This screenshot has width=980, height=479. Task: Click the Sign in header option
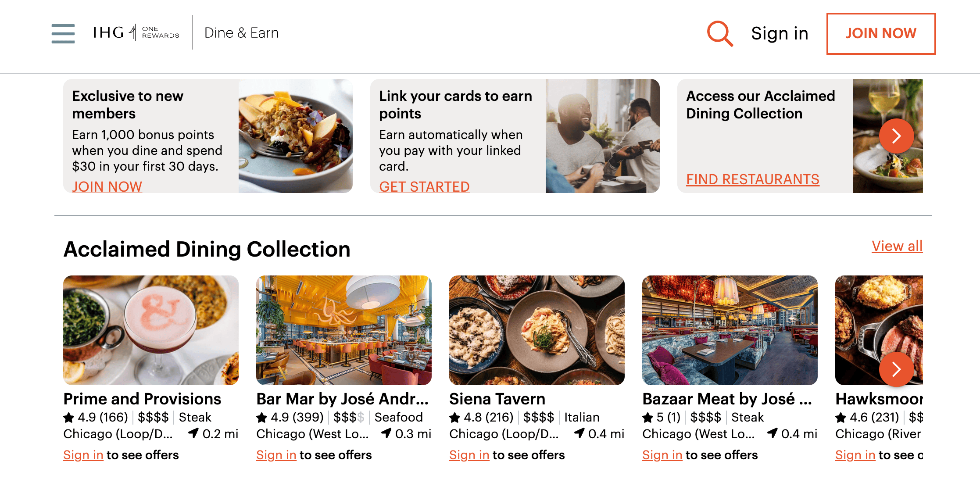pyautogui.click(x=780, y=33)
